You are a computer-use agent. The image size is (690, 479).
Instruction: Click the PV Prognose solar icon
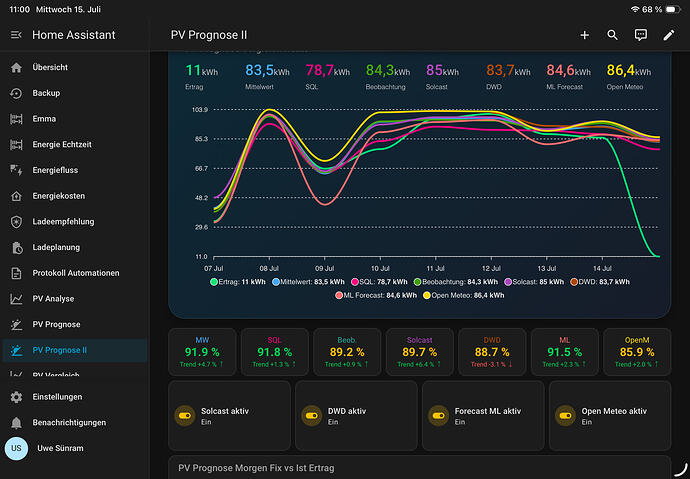click(x=16, y=325)
